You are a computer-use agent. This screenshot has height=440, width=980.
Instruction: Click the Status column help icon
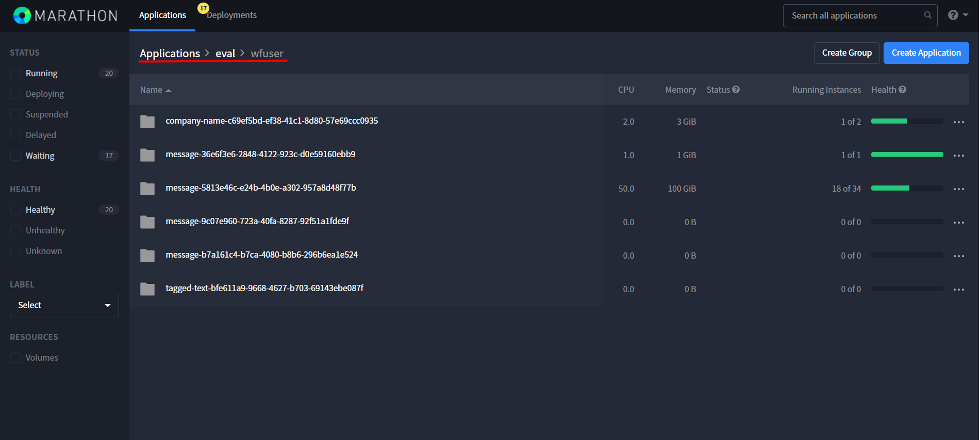pyautogui.click(x=736, y=89)
